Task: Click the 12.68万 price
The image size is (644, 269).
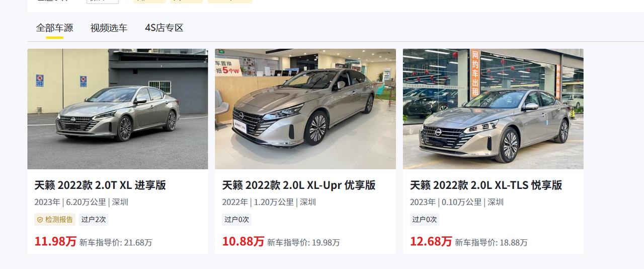Action: click(x=431, y=241)
